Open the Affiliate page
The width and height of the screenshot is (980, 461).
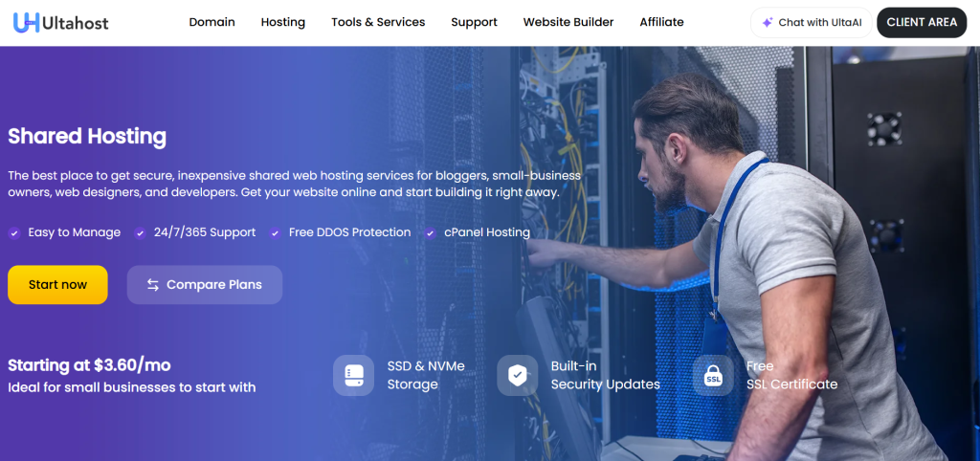click(x=661, y=22)
